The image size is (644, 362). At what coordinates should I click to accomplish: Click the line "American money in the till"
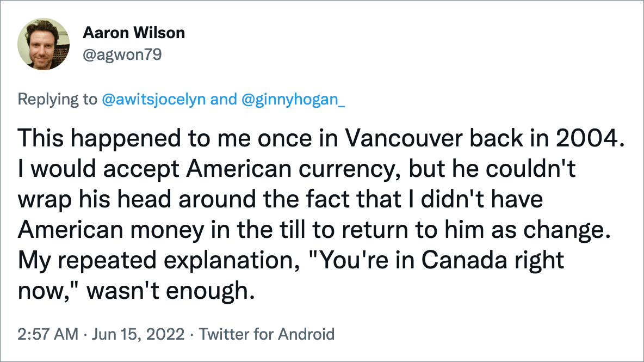tap(314, 230)
